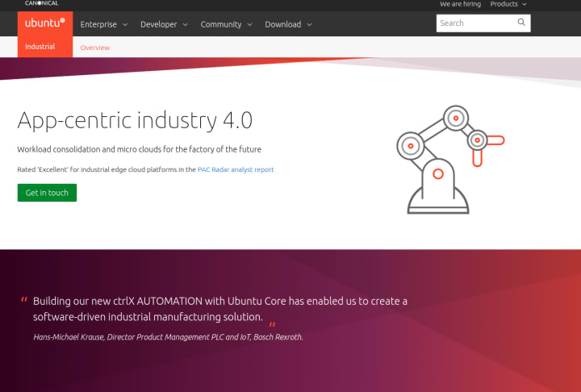Open the Enterprise menu
581x392 pixels.
(x=104, y=24)
